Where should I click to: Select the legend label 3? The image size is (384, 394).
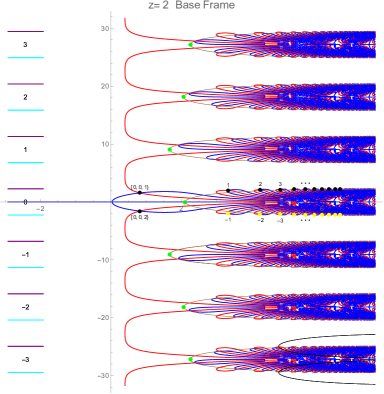point(25,45)
